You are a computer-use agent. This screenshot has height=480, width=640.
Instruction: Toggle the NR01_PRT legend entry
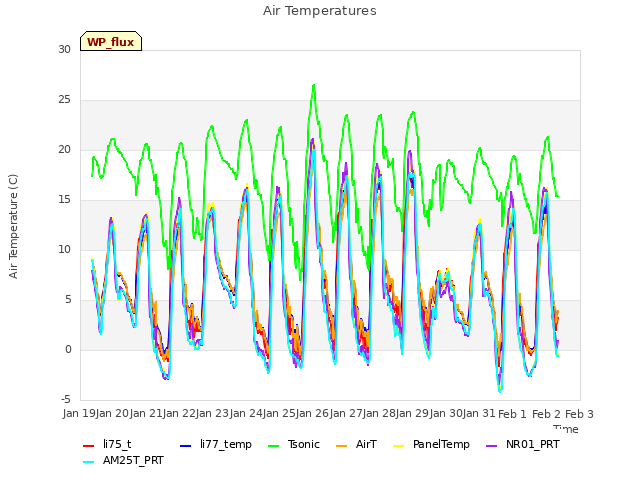click(523, 444)
